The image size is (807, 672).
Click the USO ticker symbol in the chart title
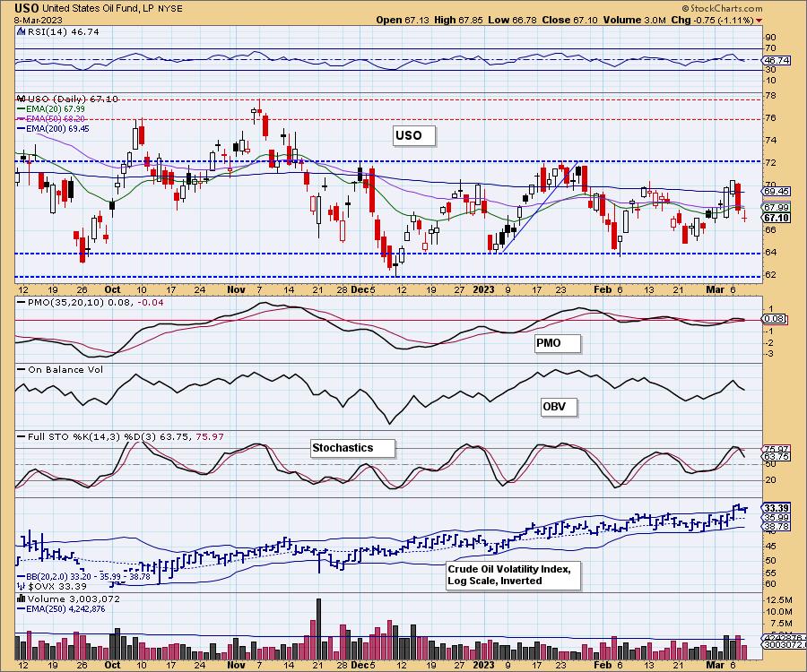tap(26, 8)
